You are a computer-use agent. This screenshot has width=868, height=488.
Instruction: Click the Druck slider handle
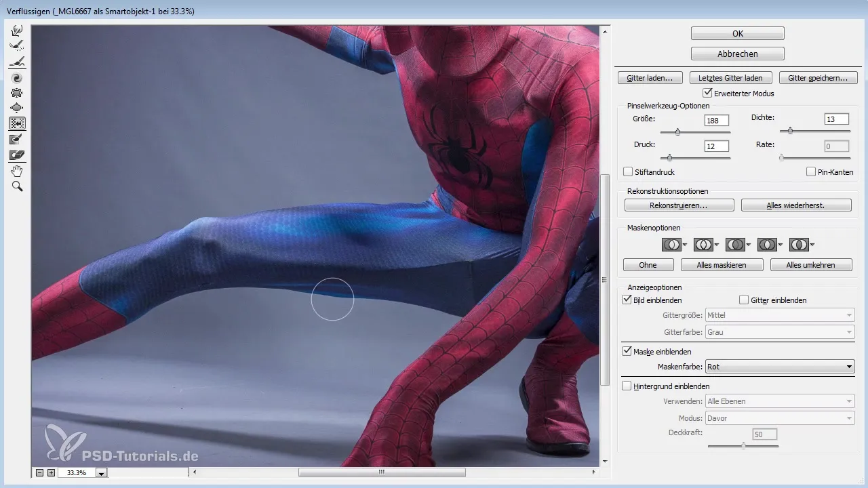click(669, 157)
